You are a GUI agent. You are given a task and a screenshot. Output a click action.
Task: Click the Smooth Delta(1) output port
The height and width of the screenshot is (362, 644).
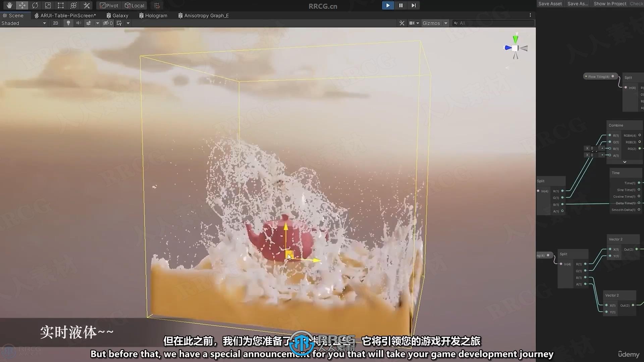point(639,210)
